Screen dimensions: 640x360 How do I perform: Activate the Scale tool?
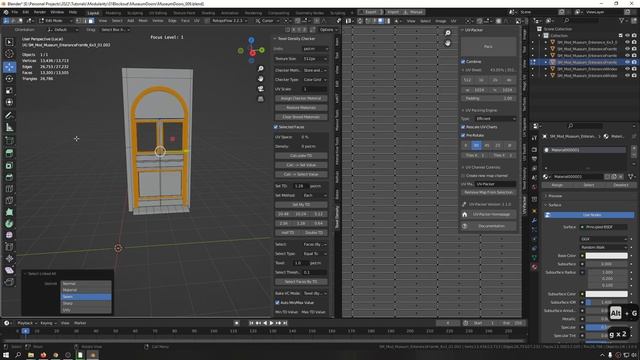9,90
